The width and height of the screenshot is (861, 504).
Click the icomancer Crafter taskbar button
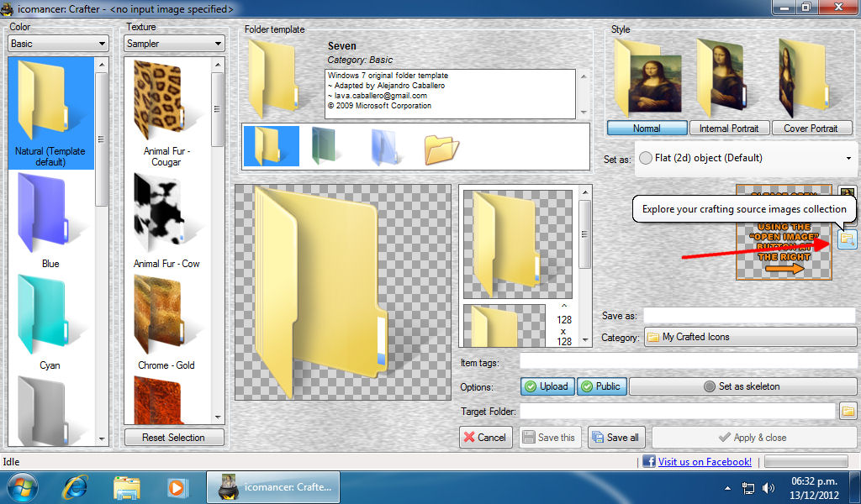pos(273,487)
